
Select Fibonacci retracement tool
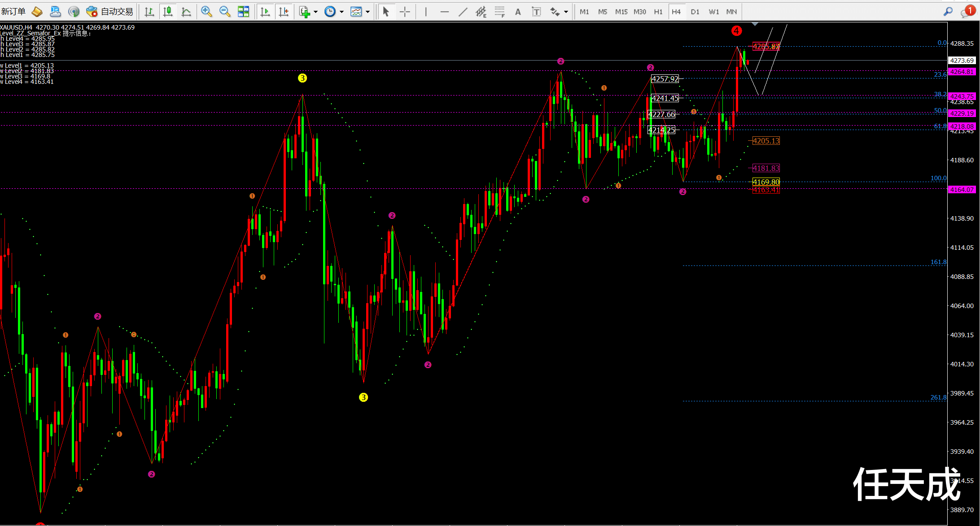click(x=500, y=12)
